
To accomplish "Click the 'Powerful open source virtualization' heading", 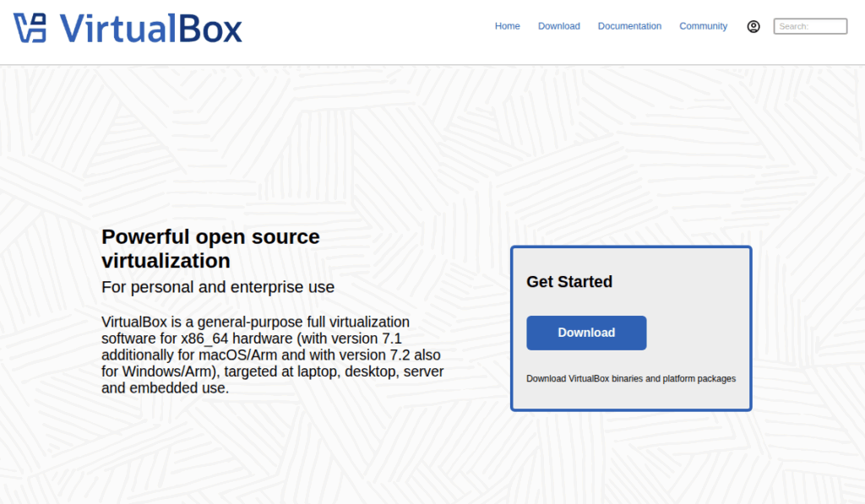I will (210, 249).
